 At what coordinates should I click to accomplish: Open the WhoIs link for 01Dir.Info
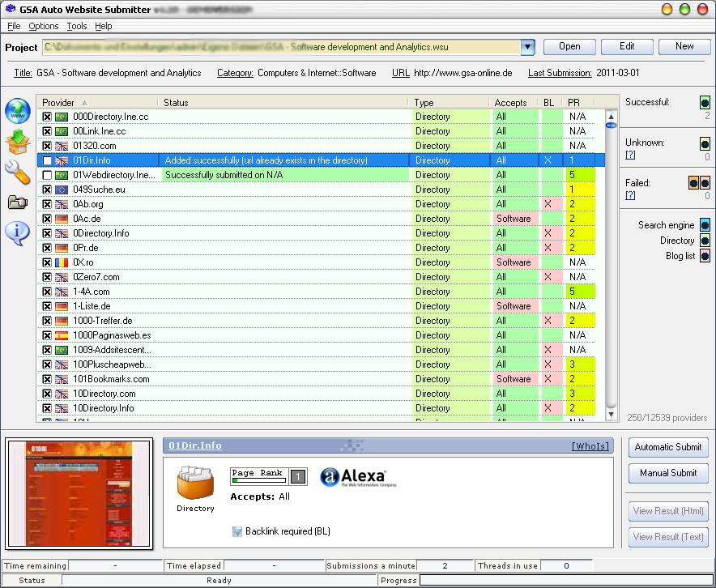587,446
